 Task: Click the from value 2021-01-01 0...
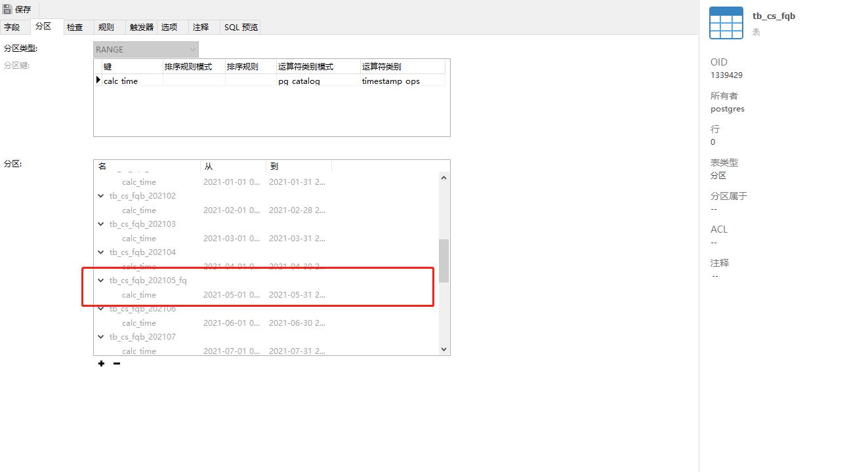pyautogui.click(x=232, y=182)
